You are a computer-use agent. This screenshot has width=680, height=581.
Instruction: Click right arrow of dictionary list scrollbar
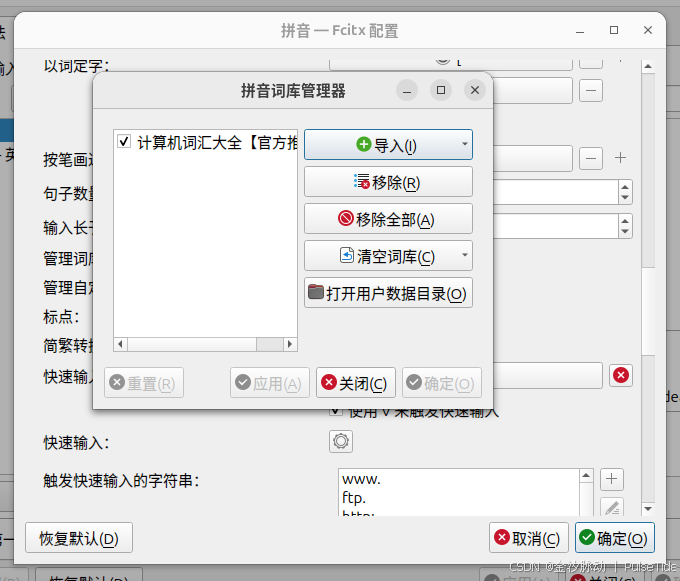pos(290,344)
